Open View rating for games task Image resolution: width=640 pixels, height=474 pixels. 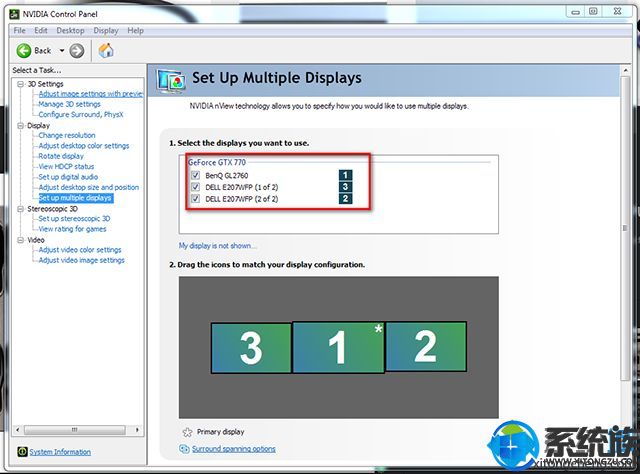click(72, 229)
